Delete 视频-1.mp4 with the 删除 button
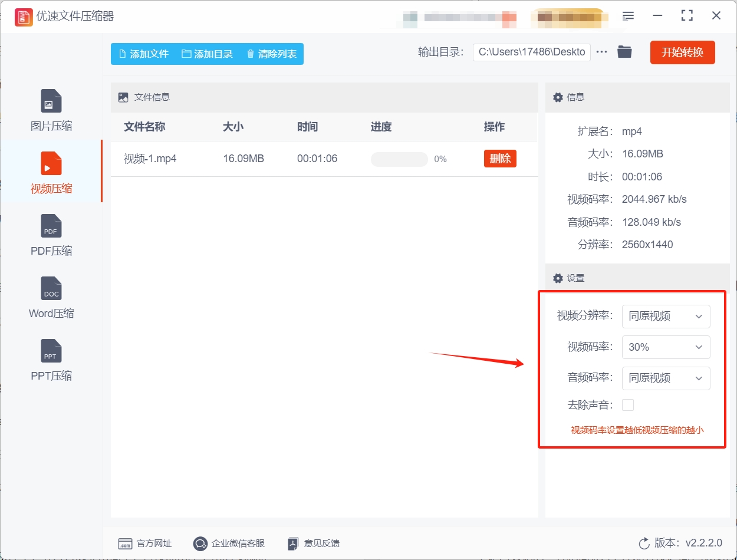This screenshot has width=737, height=560. 500,159
